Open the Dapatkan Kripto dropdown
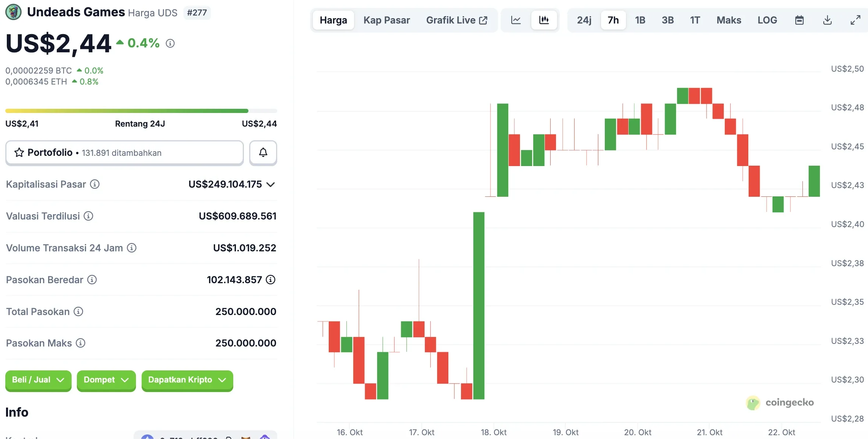The height and width of the screenshot is (439, 868). 187,380
